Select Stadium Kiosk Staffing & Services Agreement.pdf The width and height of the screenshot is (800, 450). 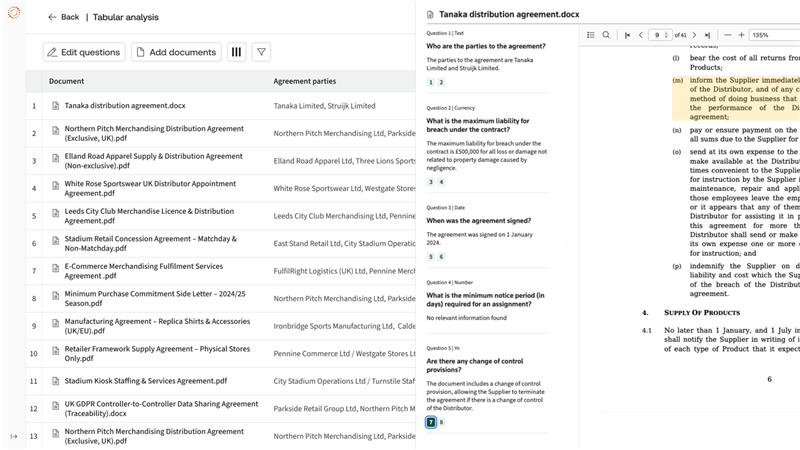[x=145, y=381]
